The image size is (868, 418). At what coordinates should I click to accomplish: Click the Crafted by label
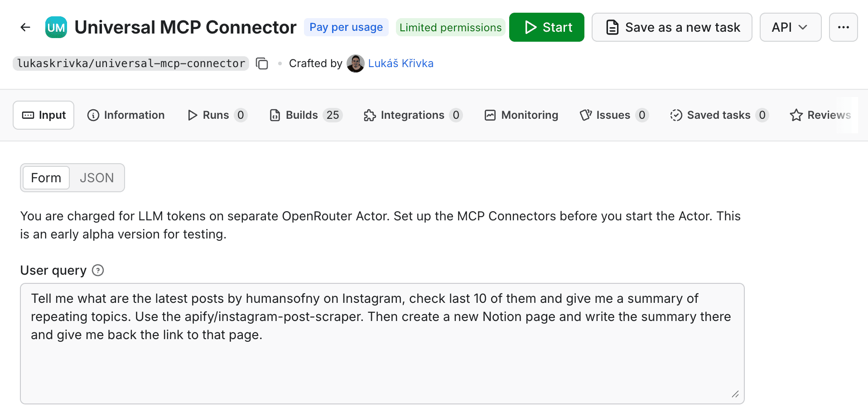315,63
